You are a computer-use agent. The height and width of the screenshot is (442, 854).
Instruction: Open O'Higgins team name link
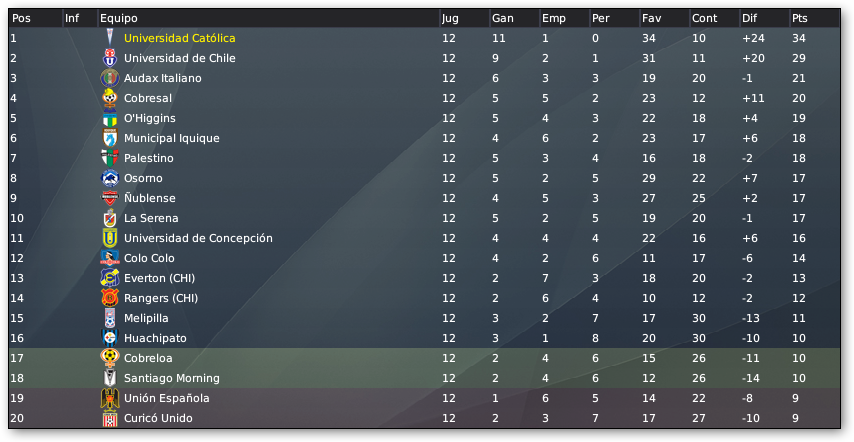(x=150, y=118)
